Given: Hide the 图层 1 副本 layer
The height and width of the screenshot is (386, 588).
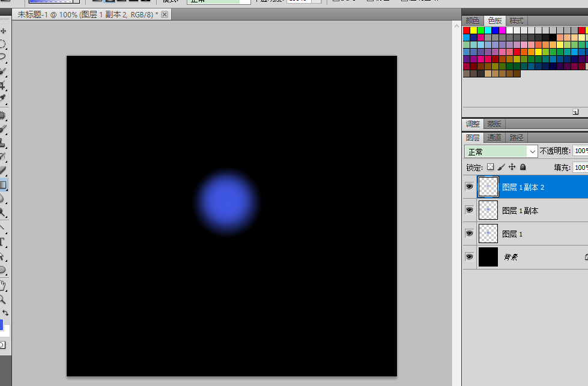Looking at the screenshot, I should (x=469, y=210).
